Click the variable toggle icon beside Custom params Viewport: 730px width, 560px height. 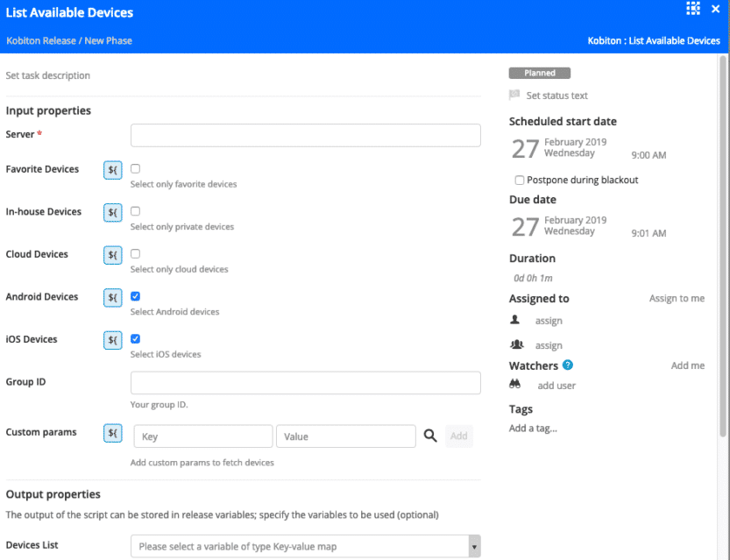click(113, 432)
